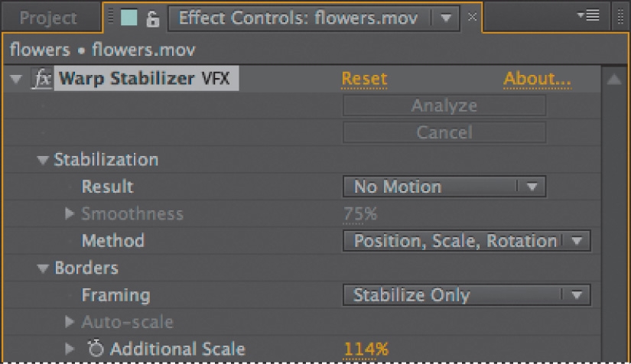Click the Reset link for Warp Stabilizer
631x364 pixels.
[x=364, y=79]
